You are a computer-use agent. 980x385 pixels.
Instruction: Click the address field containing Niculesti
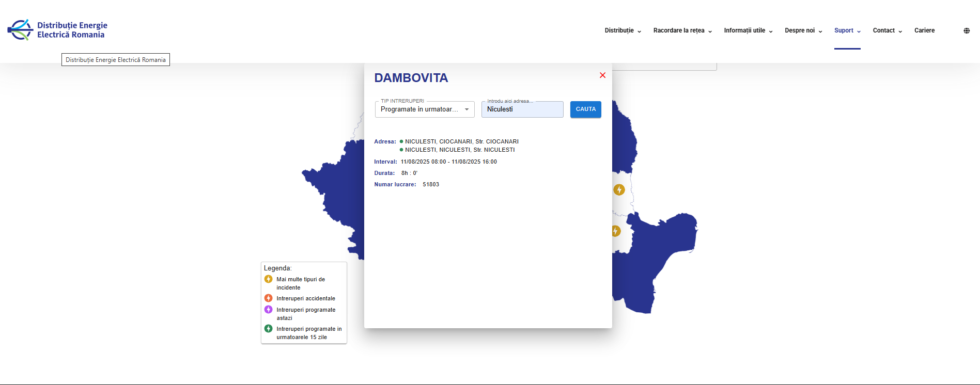tap(522, 109)
